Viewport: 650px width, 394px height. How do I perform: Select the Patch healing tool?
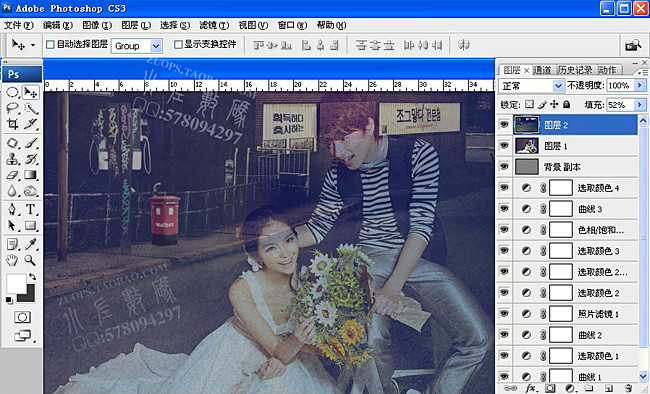[12, 143]
